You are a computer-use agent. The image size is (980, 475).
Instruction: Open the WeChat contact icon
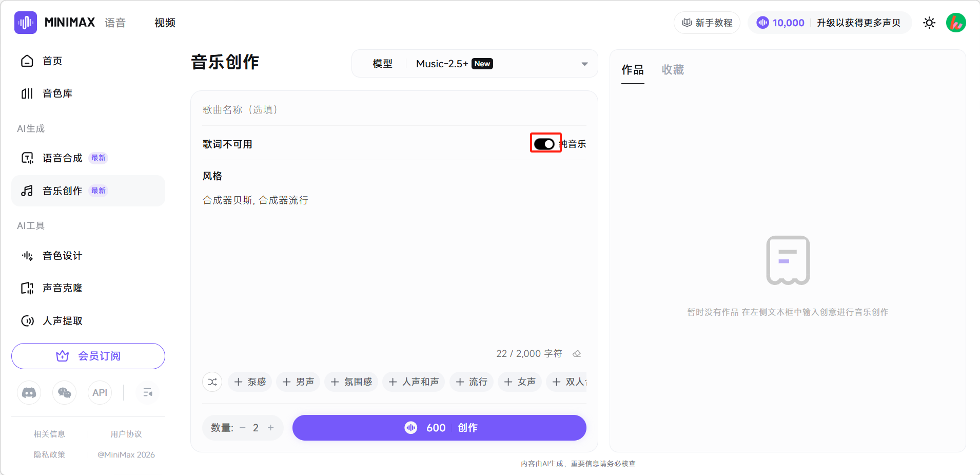coord(65,393)
